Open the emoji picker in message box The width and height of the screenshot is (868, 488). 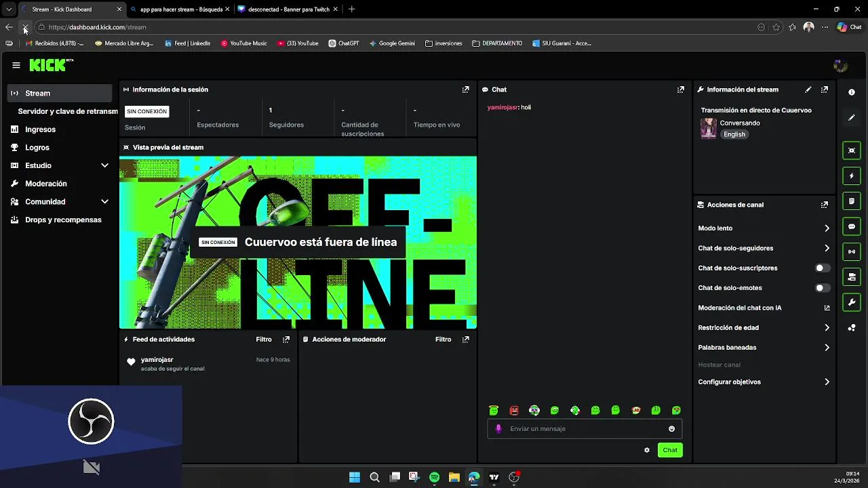point(672,429)
